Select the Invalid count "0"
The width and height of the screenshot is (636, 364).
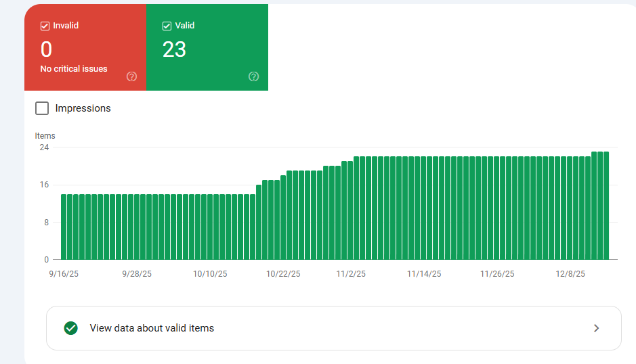pyautogui.click(x=46, y=49)
